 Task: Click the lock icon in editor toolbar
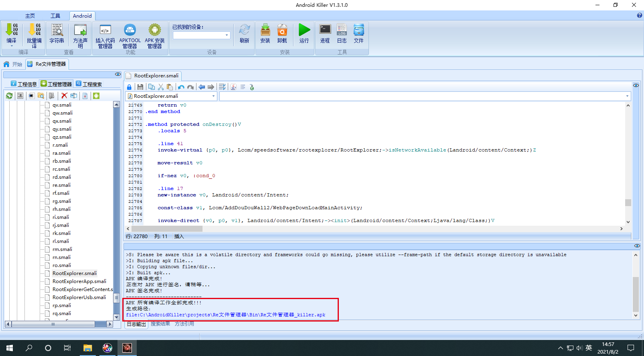(x=129, y=87)
